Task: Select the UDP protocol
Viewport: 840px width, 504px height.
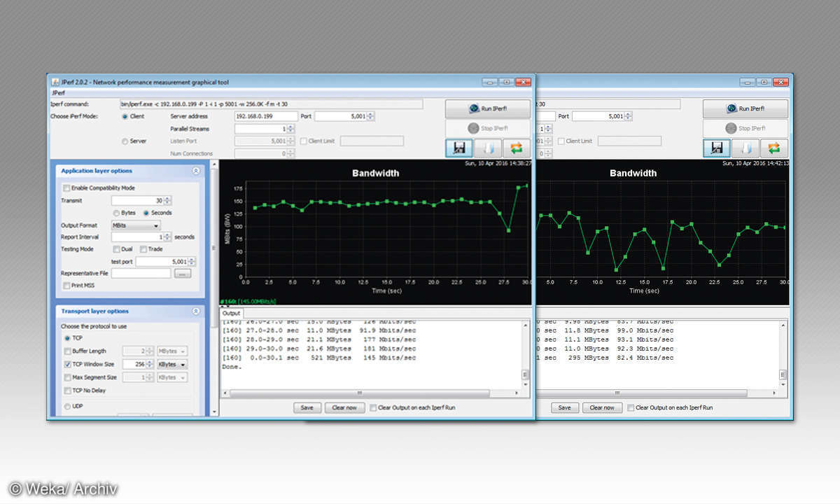Action: tap(67, 406)
